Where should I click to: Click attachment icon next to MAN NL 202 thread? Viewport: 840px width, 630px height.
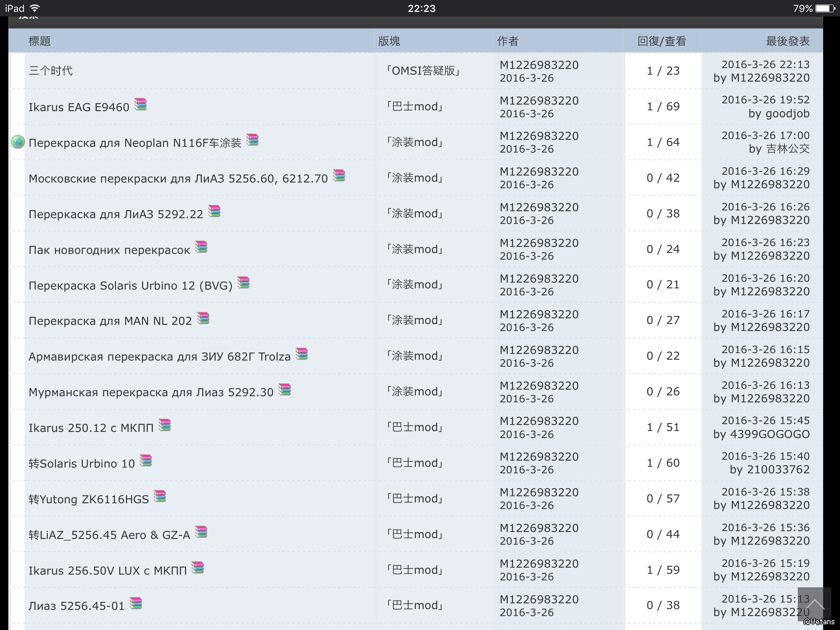(203, 318)
